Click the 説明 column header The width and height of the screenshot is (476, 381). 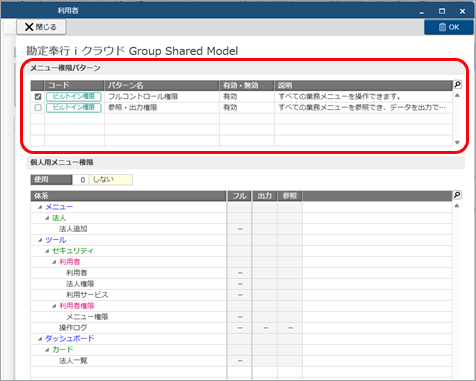point(364,85)
